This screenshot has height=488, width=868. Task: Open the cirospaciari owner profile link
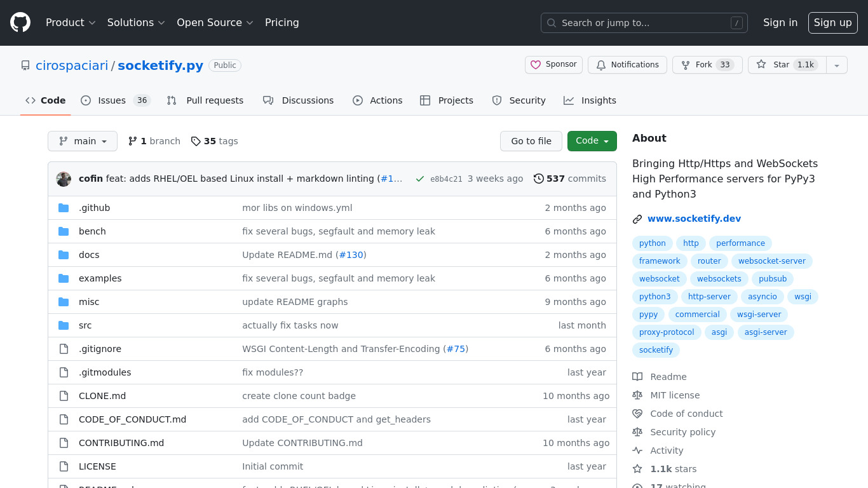pyautogui.click(x=72, y=65)
